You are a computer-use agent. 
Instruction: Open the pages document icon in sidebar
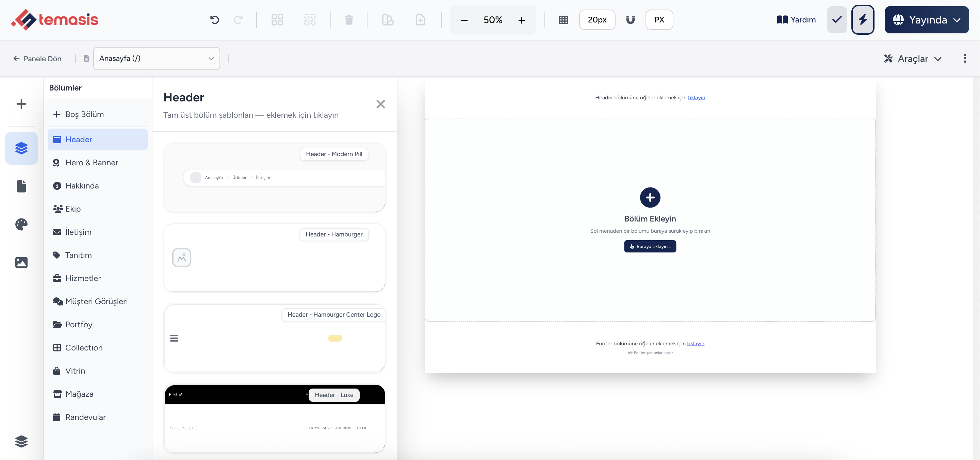coord(21,186)
